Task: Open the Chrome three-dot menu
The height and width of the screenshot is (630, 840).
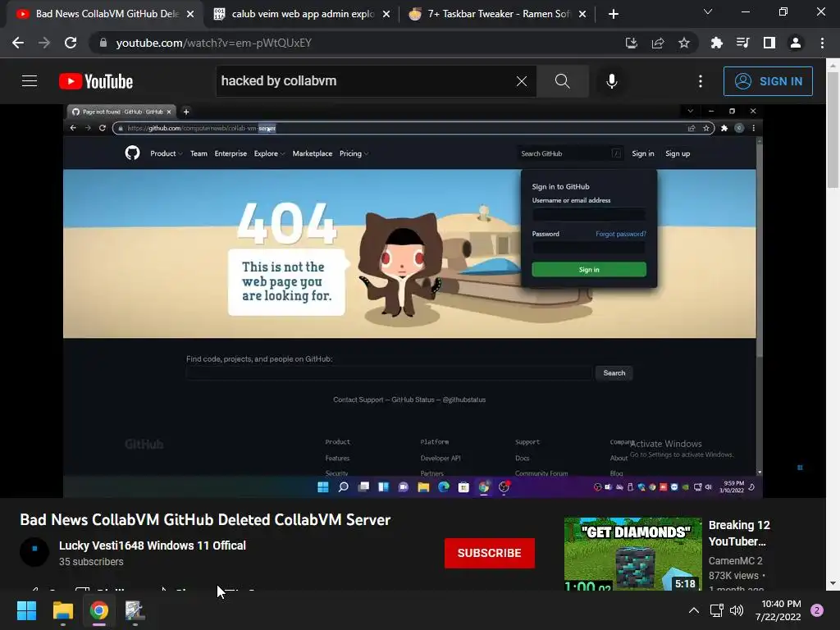Action: point(822,43)
